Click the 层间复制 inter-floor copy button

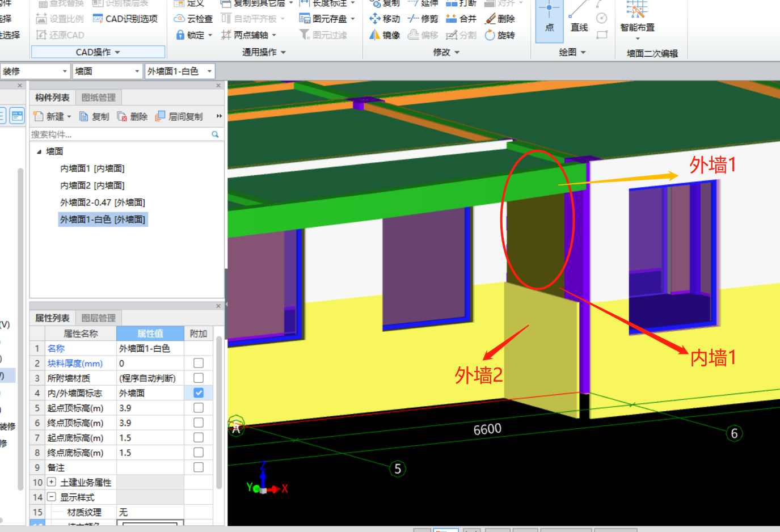(x=179, y=116)
